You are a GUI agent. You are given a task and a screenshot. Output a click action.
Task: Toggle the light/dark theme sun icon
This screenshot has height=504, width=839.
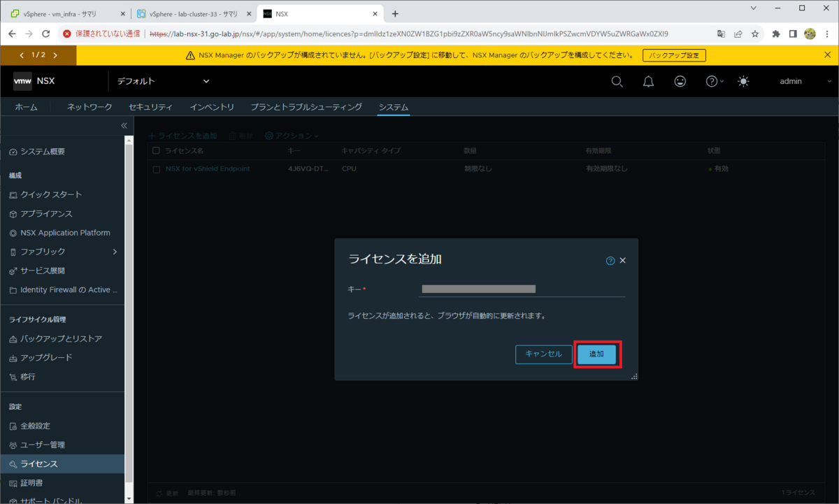point(743,81)
